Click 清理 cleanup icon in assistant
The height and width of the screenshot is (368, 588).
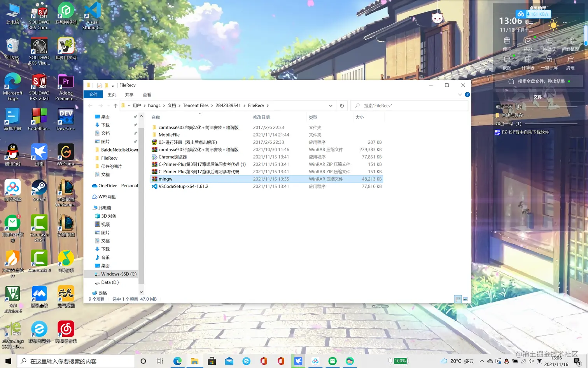[x=570, y=63]
